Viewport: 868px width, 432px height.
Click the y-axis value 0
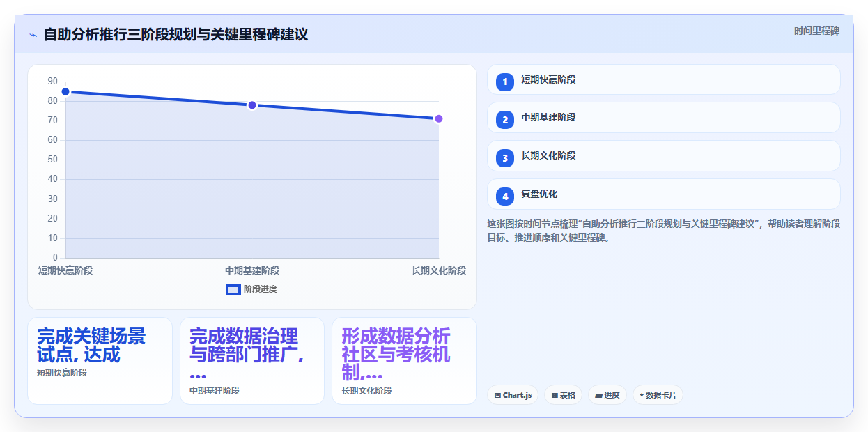point(56,258)
